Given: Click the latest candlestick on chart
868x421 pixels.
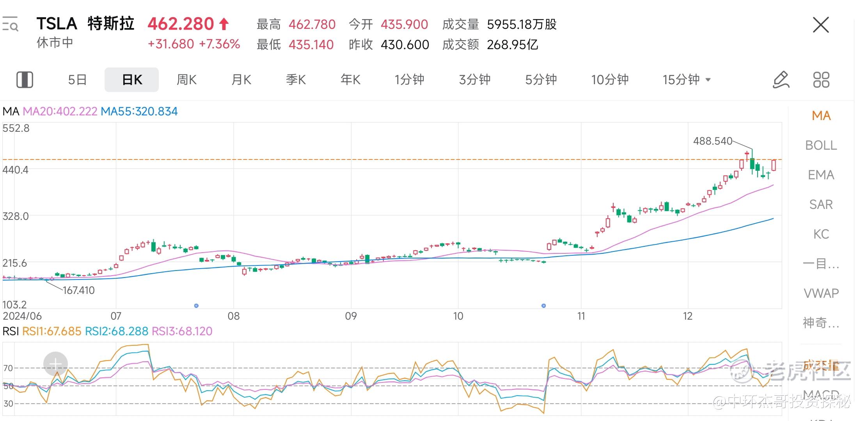Looking at the screenshot, I should point(774,165).
